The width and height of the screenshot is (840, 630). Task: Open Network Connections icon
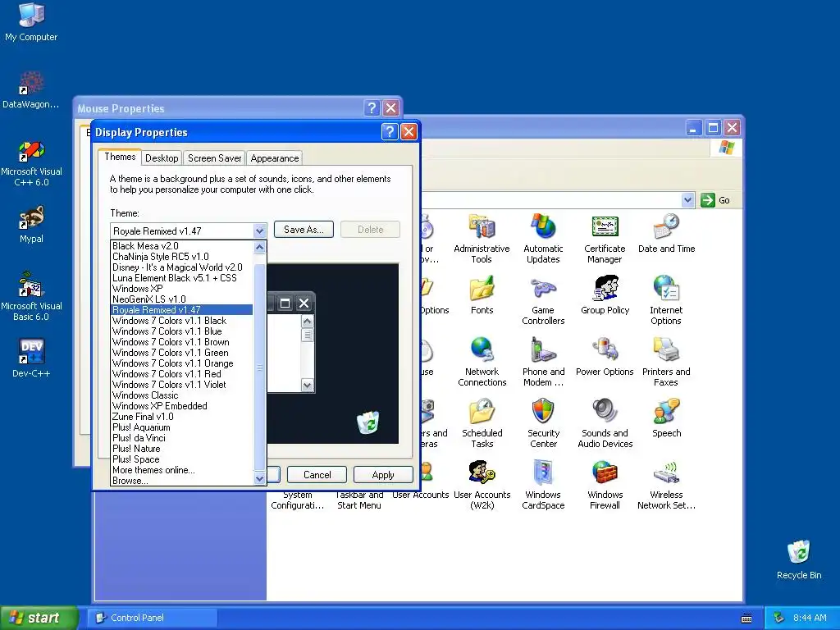point(482,362)
